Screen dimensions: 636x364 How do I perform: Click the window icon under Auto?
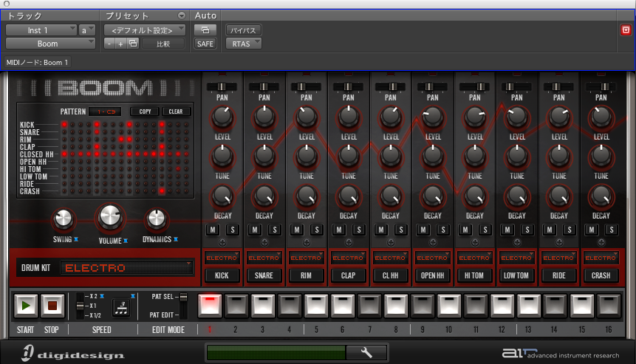point(205,30)
